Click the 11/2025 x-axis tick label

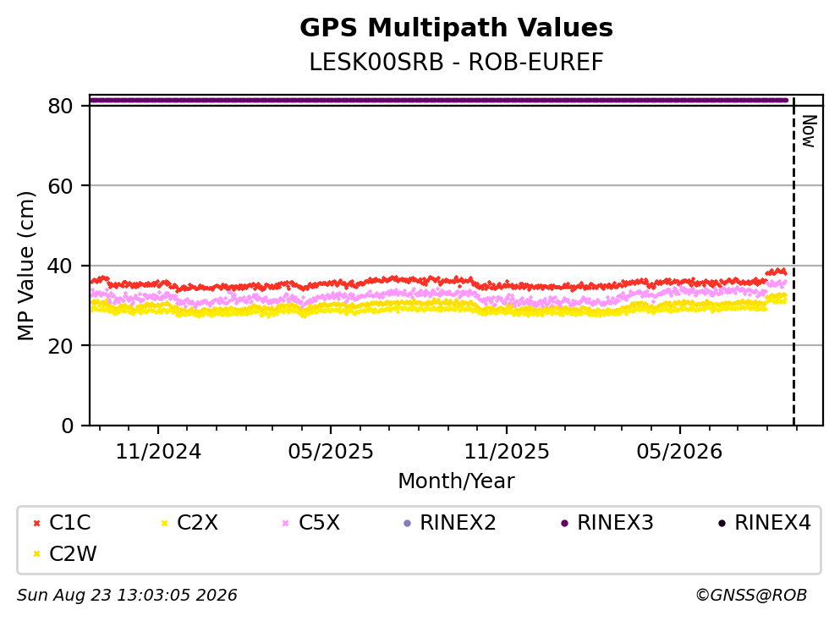point(507,452)
